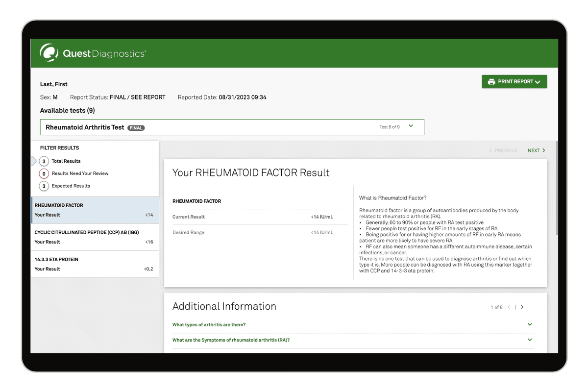588x392 pixels.
Task: Click chevron beside RA symptoms question
Action: pyautogui.click(x=530, y=340)
